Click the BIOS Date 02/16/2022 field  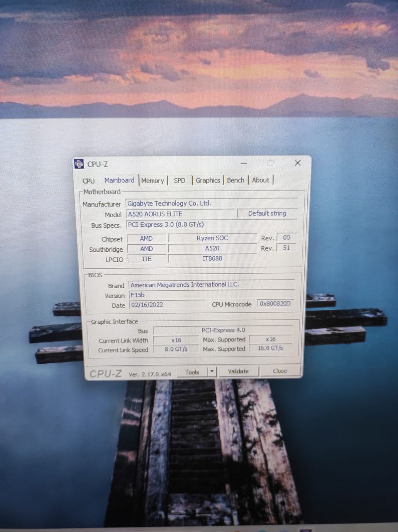167,305
